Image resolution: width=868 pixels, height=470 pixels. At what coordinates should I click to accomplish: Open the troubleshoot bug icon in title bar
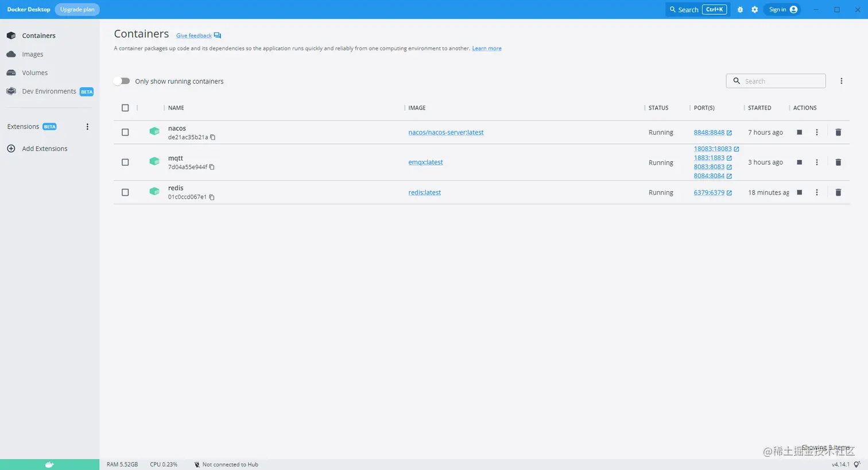(x=740, y=10)
